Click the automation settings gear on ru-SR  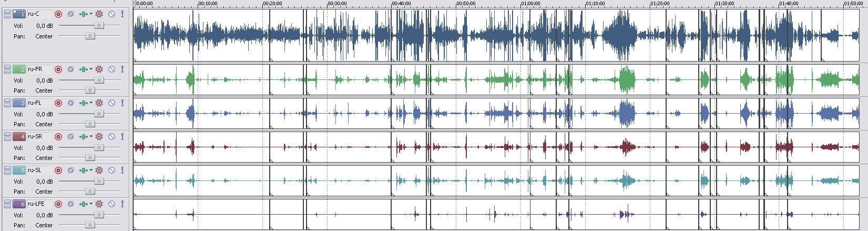99,136
